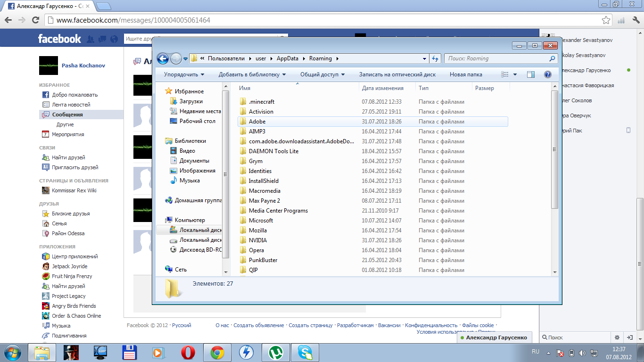Refresh the Roaming folder view
The width and height of the screenshot is (644, 362).
point(435,58)
